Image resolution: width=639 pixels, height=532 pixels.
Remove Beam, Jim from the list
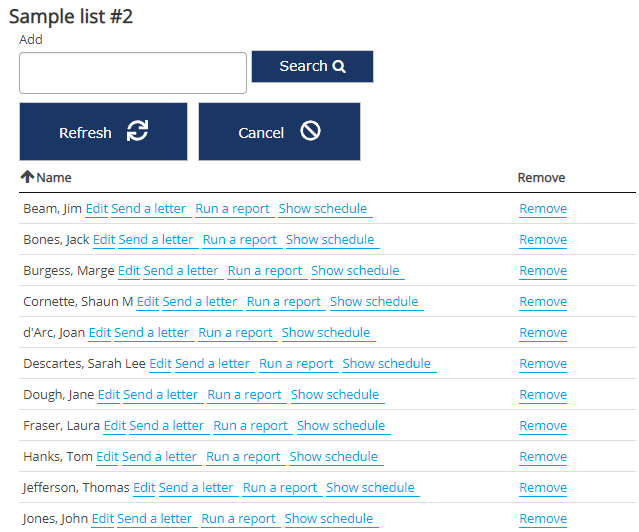coord(543,209)
